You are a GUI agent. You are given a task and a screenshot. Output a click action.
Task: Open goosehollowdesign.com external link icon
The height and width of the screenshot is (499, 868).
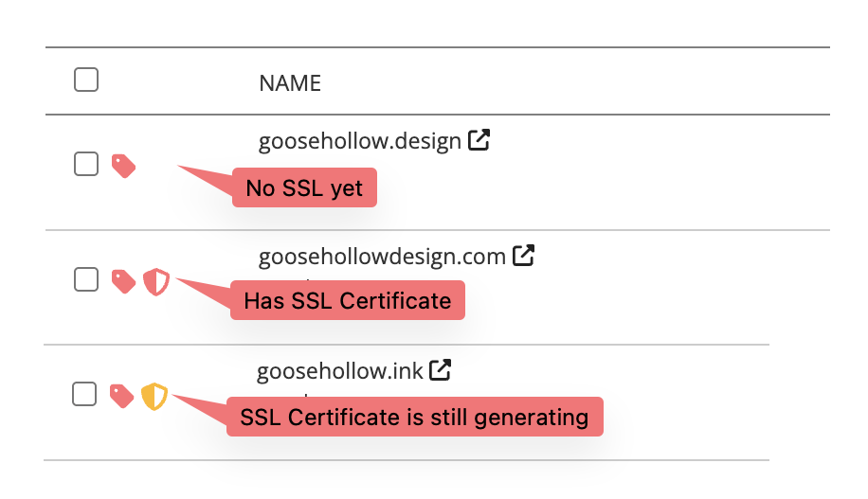[524, 255]
